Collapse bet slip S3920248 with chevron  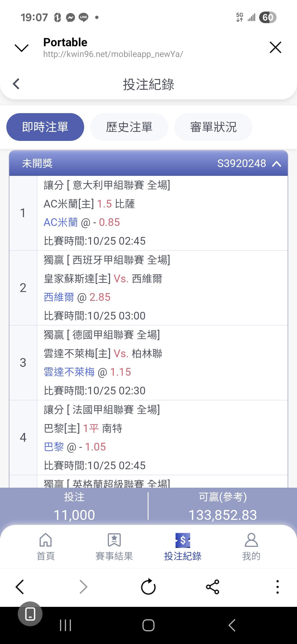276,164
